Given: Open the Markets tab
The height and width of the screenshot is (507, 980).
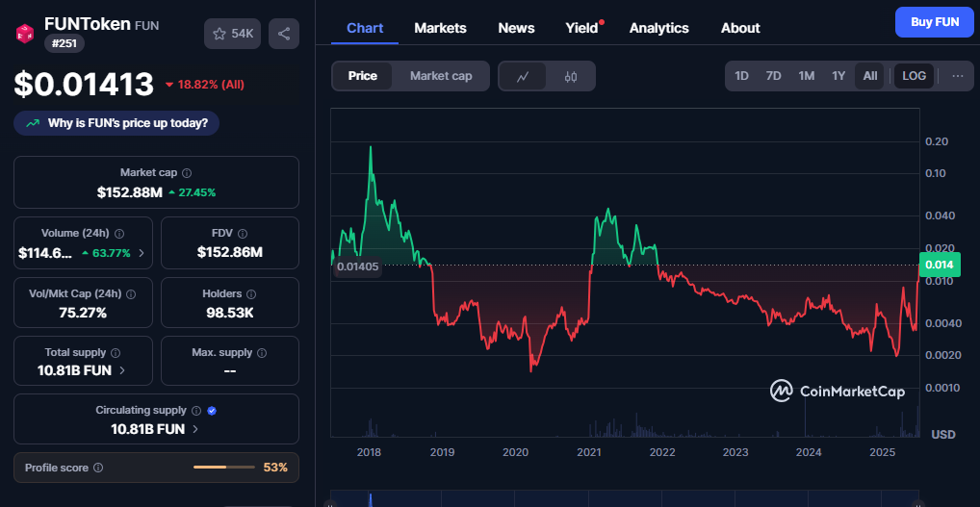Looking at the screenshot, I should pos(440,28).
